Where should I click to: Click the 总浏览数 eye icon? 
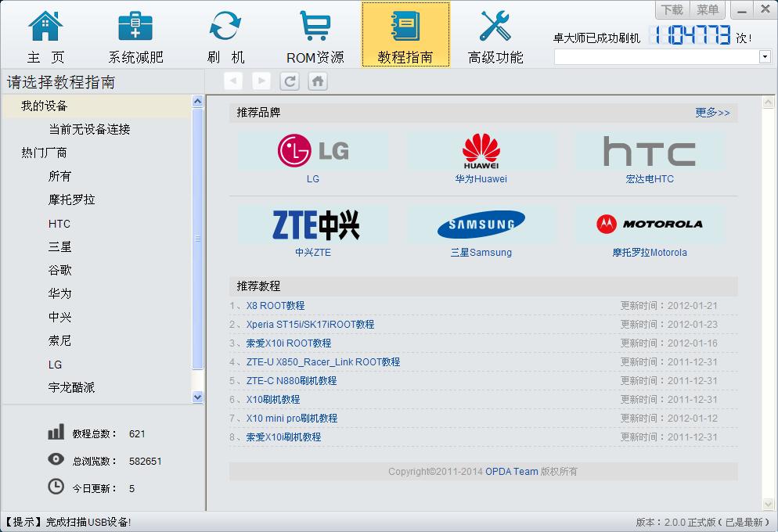56,459
